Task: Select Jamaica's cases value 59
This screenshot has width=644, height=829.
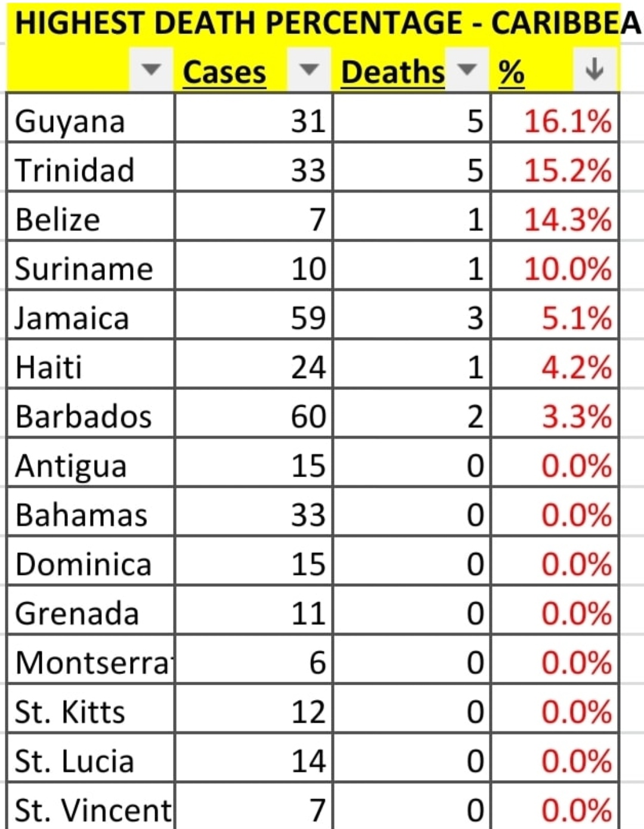Action: (253, 318)
